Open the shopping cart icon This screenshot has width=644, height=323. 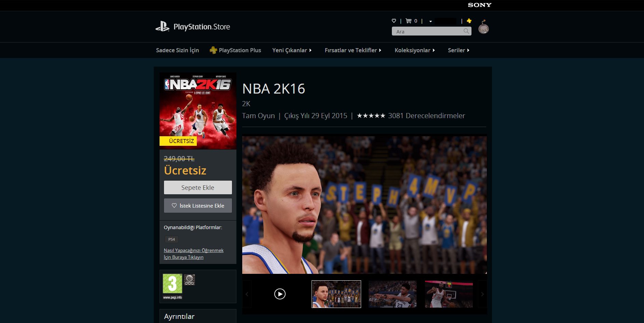(409, 21)
